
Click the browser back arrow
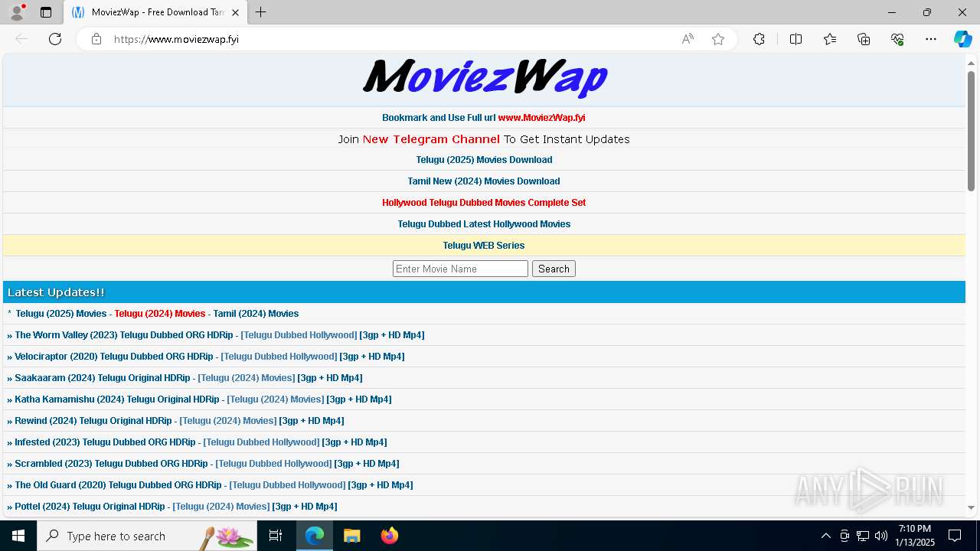21,39
